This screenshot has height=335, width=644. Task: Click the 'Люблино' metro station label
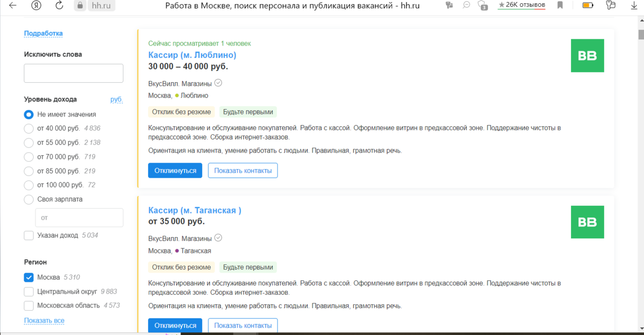tap(194, 96)
